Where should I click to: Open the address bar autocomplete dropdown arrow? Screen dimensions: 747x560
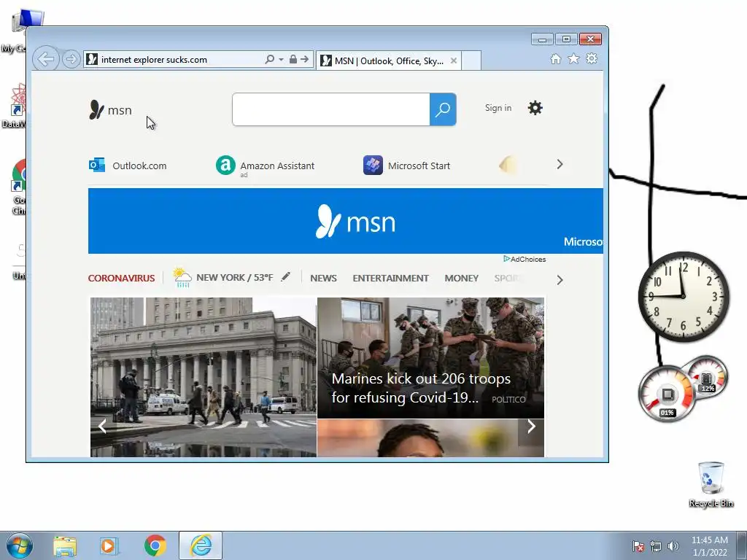[281, 60]
